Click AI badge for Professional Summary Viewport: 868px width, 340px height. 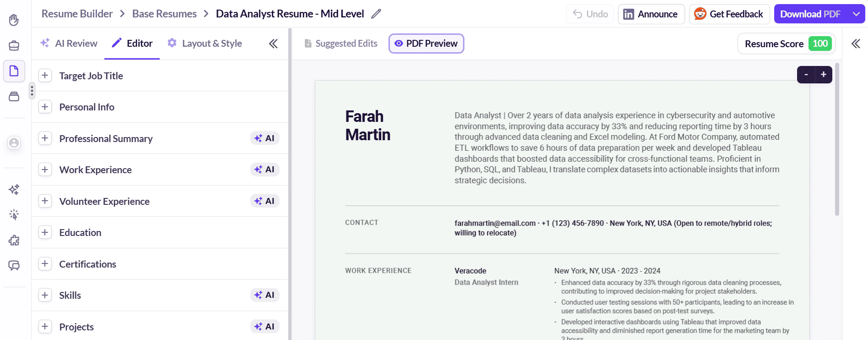[264, 138]
